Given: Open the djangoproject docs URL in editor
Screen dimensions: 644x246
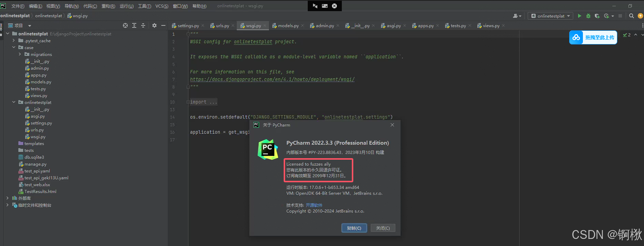Looking at the screenshot, I should 272,79.
